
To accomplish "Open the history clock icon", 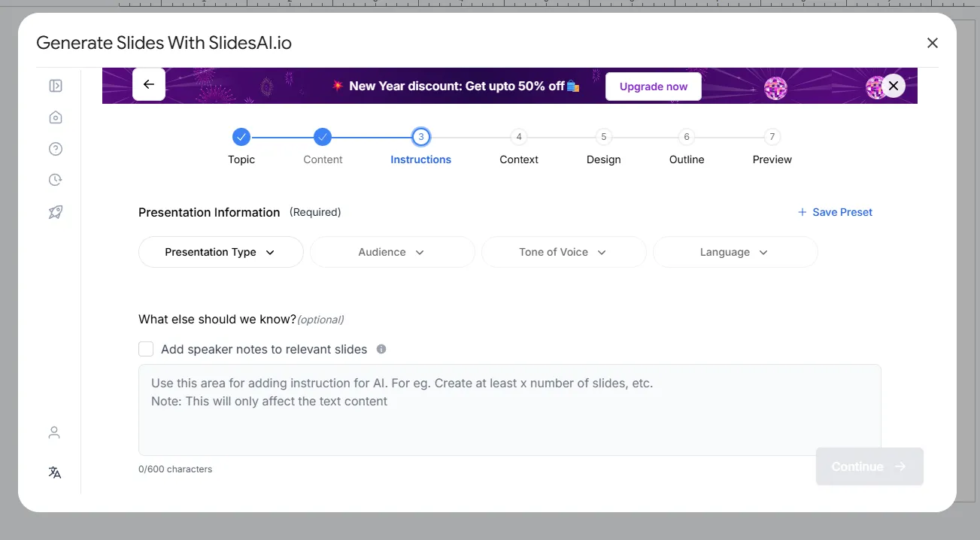I will tap(55, 180).
